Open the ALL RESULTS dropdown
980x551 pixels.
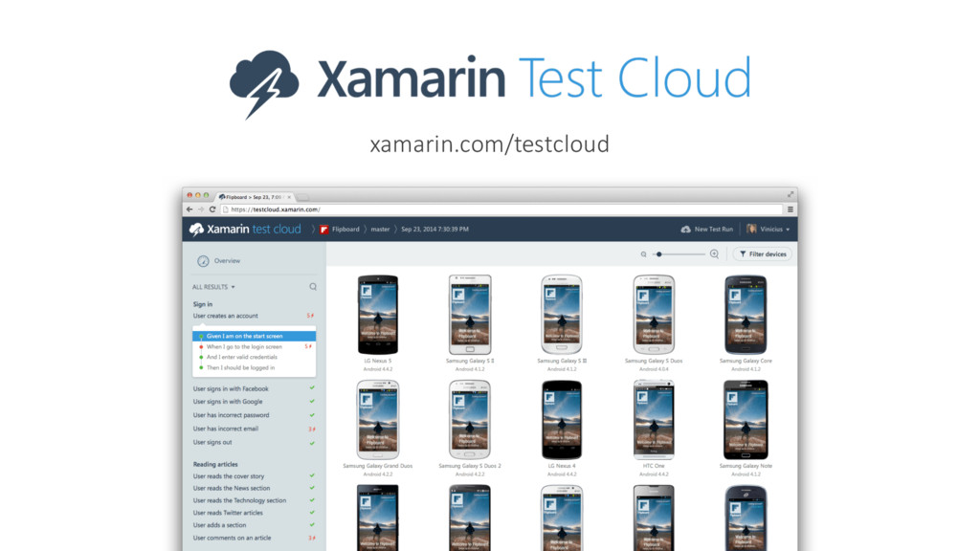point(213,287)
